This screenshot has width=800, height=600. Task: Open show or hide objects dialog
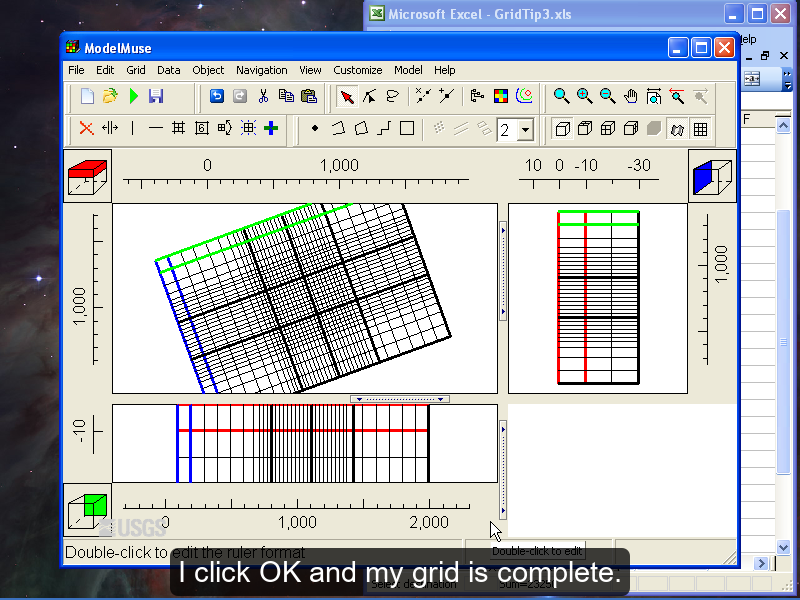pos(477,96)
